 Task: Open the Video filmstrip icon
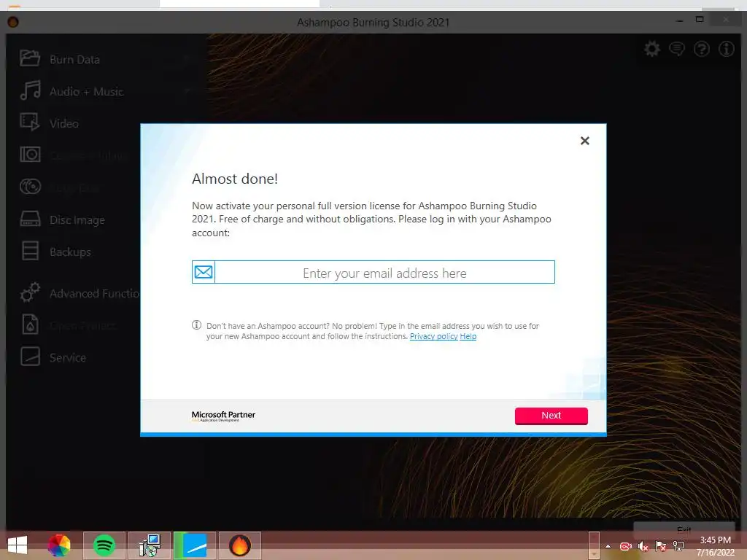pos(30,122)
